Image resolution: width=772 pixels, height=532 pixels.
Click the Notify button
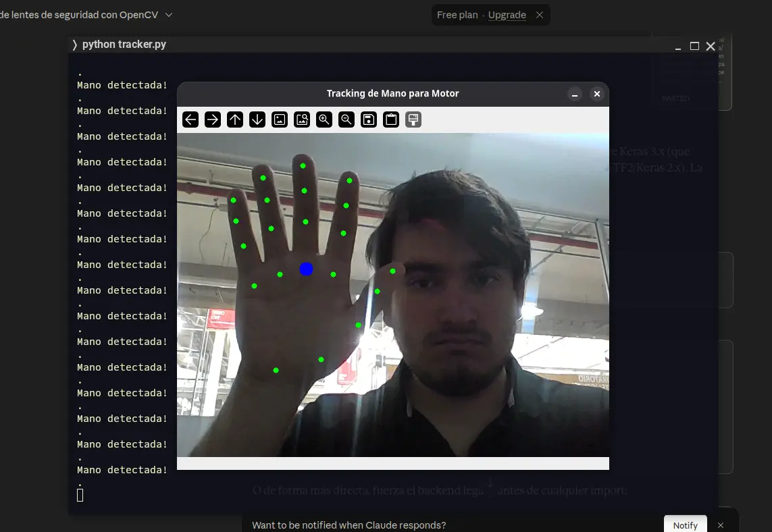pos(685,525)
